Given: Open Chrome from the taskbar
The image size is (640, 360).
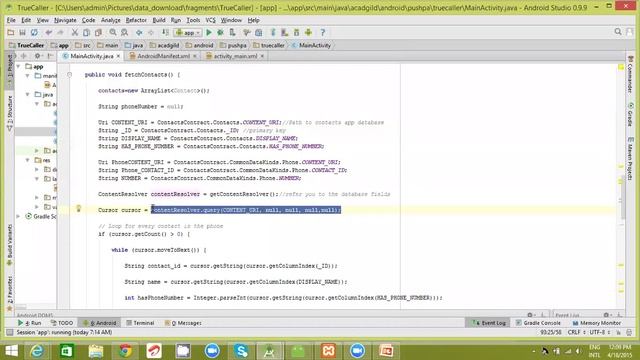Looking at the screenshot, I should [x=125, y=351].
